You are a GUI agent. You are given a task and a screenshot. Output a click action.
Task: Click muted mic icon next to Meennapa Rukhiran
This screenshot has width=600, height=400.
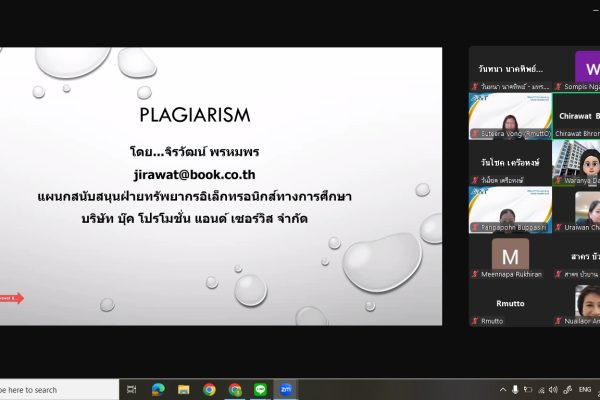point(475,274)
